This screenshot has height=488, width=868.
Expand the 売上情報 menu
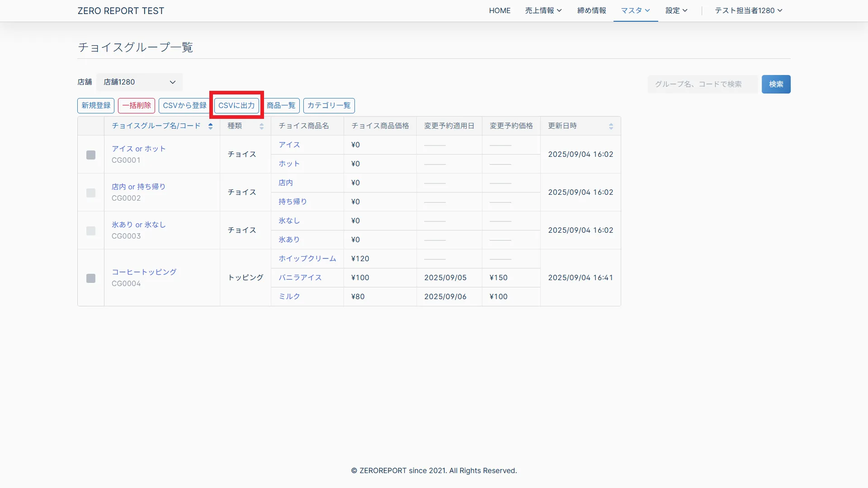coord(543,10)
